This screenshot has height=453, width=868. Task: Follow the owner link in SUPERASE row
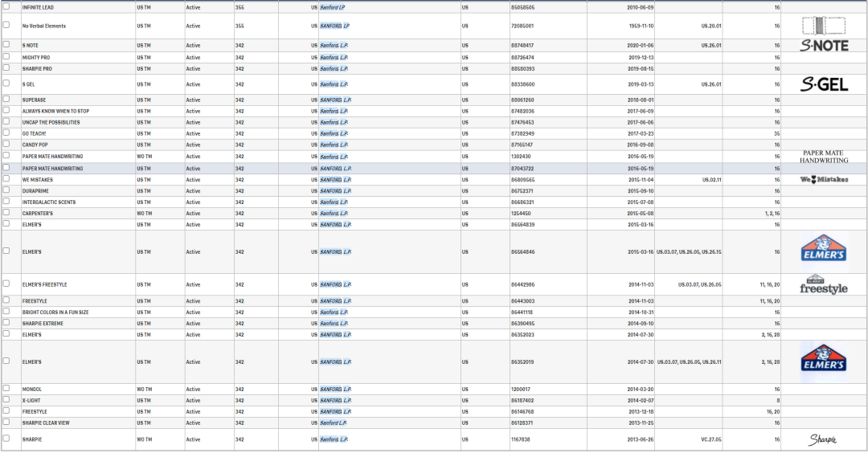[x=335, y=100]
